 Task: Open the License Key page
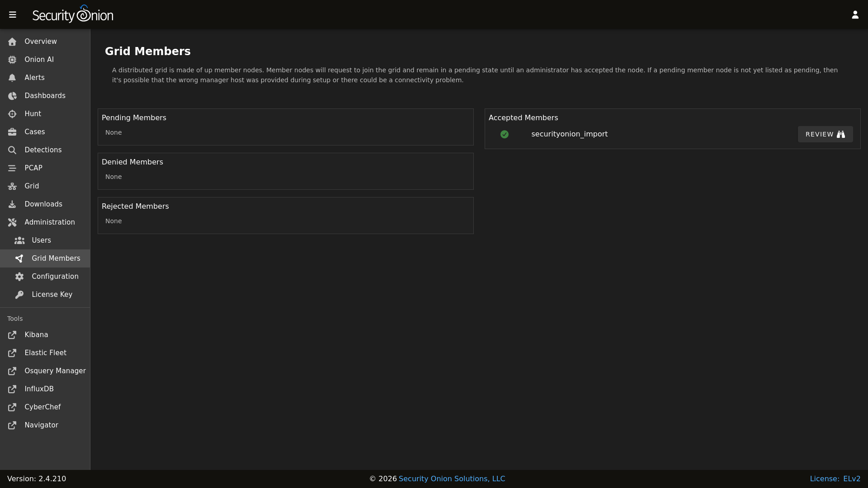click(x=52, y=295)
